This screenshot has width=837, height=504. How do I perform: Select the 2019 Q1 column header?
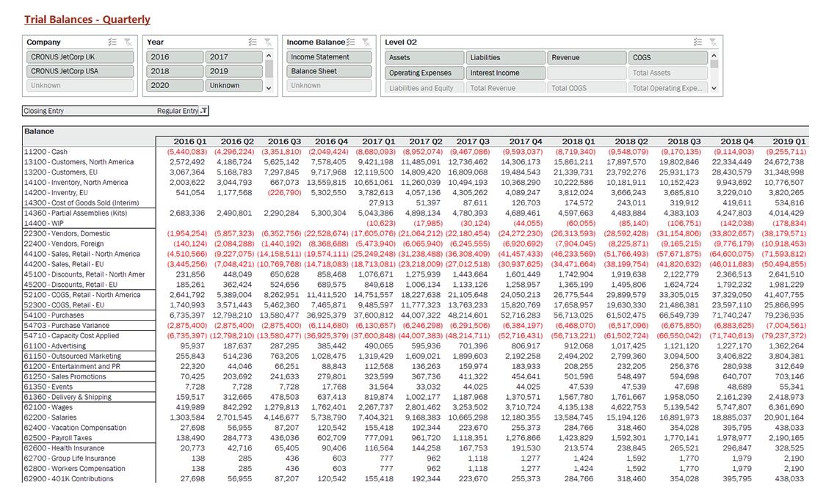[789, 142]
